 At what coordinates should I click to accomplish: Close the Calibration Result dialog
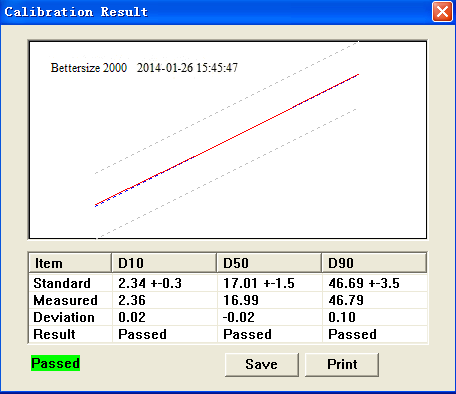click(x=442, y=12)
